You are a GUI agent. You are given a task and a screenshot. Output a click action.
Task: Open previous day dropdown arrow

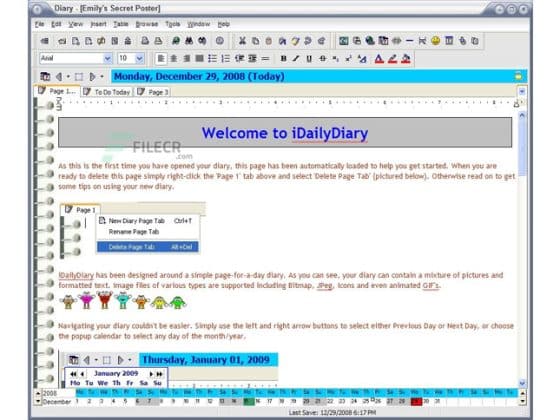click(68, 76)
